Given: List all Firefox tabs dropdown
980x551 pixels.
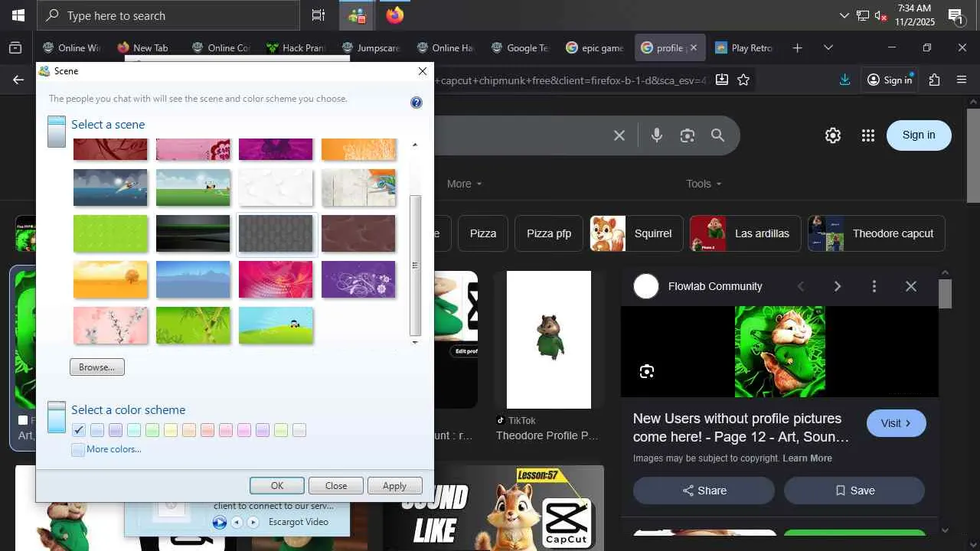Looking at the screenshot, I should pos(828,47).
